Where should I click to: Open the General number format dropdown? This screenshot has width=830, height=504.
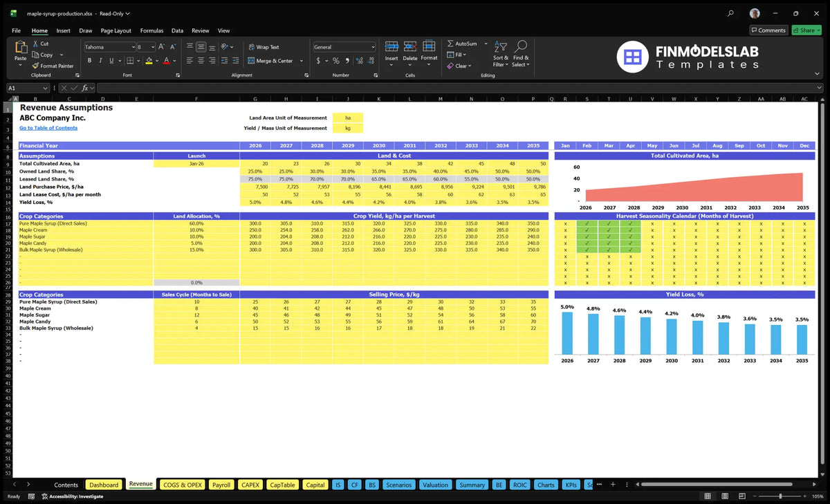click(x=373, y=47)
